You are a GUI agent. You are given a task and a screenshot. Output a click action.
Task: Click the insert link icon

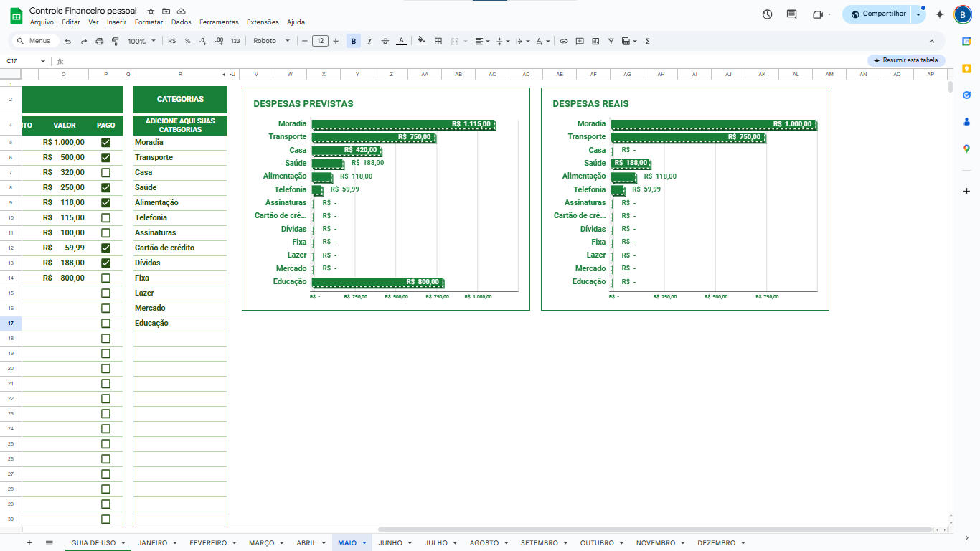[x=564, y=42]
